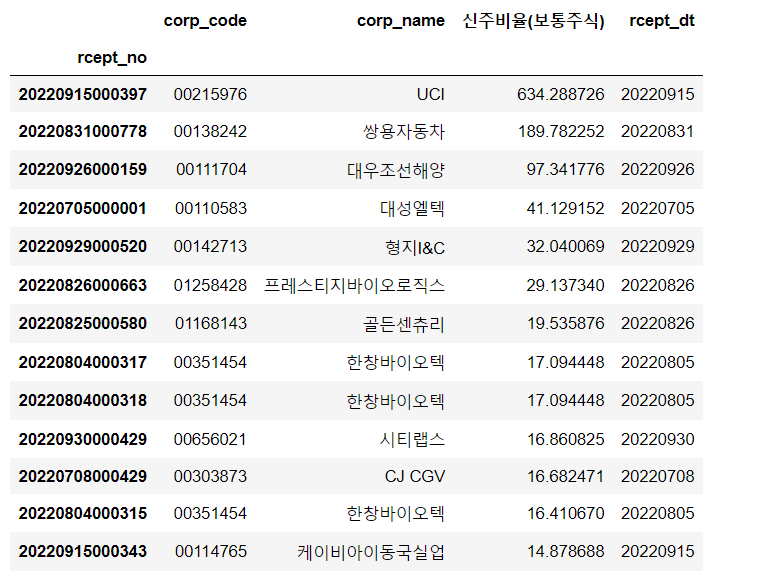757x580 pixels.
Task: Select index cell 20220804000315
Action: [x=83, y=513]
